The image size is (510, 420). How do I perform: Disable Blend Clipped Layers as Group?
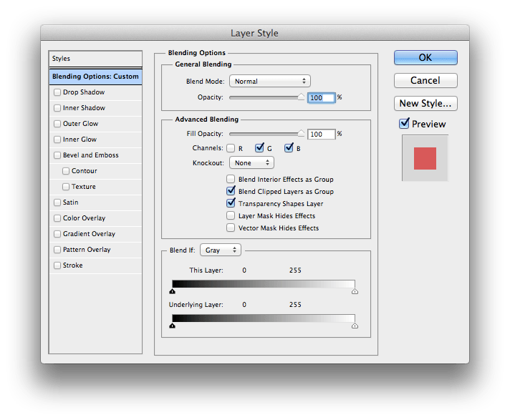(231, 190)
